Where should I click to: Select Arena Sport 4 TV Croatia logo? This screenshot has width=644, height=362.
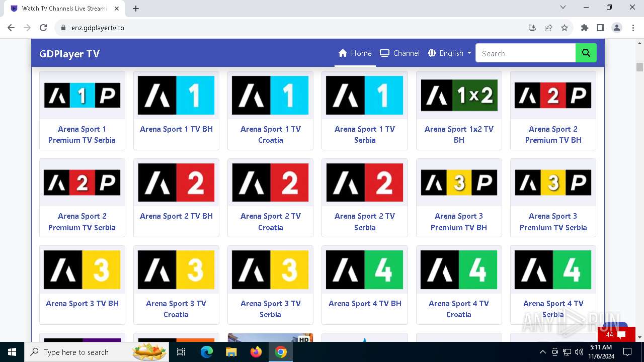click(459, 270)
